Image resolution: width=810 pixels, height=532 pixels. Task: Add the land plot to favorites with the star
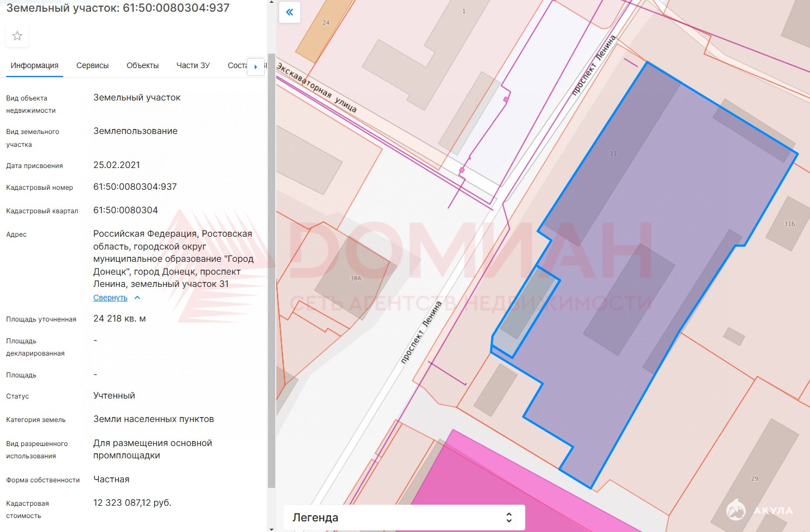tap(17, 36)
